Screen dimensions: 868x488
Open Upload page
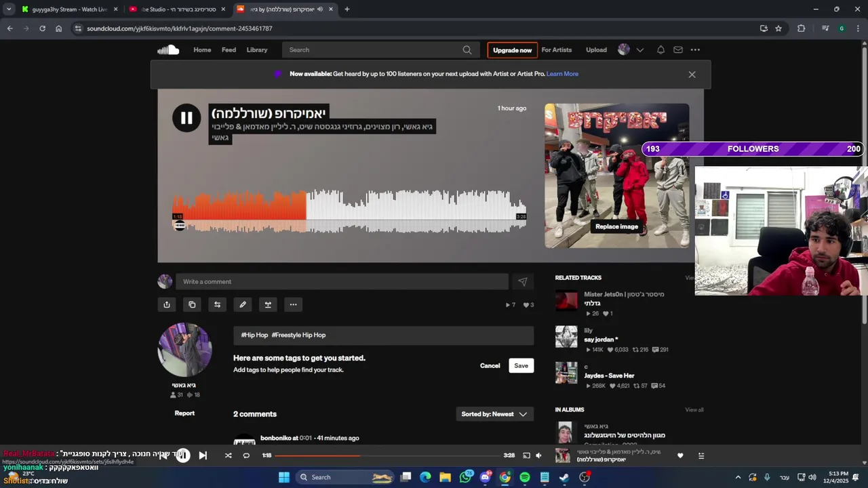tap(596, 49)
